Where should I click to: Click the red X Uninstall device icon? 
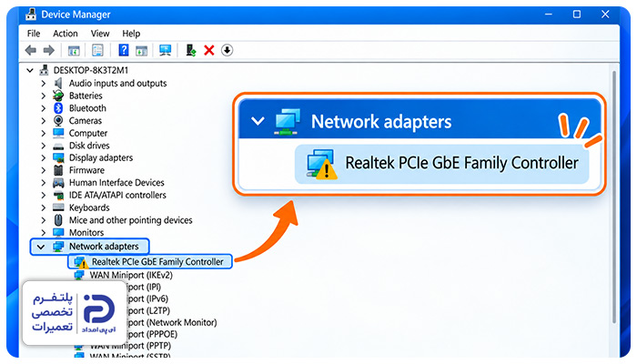coord(209,50)
